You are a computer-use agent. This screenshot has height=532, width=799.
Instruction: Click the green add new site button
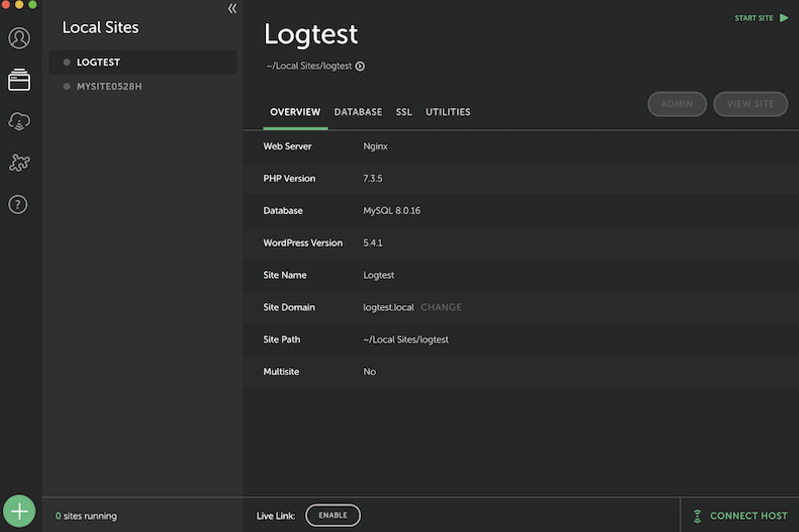(19, 511)
